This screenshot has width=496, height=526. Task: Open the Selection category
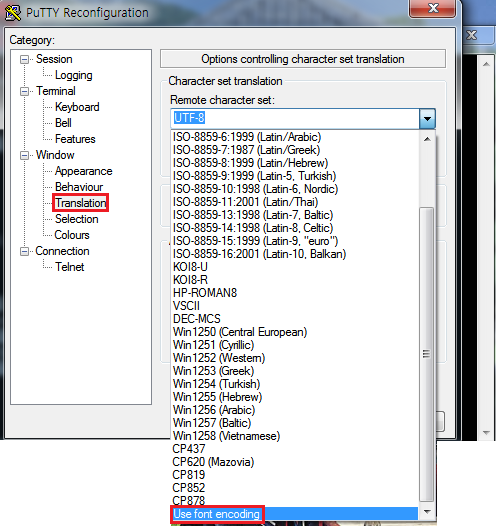(x=76, y=219)
